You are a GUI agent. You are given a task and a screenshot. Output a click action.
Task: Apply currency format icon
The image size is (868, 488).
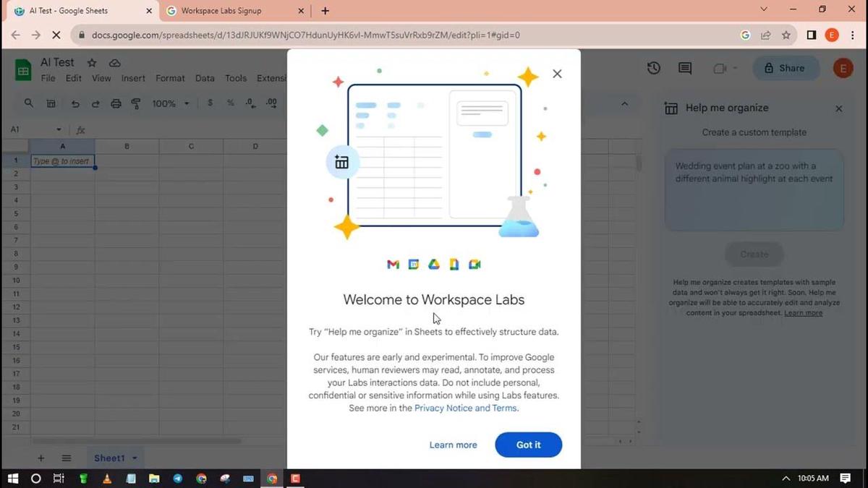click(x=210, y=103)
